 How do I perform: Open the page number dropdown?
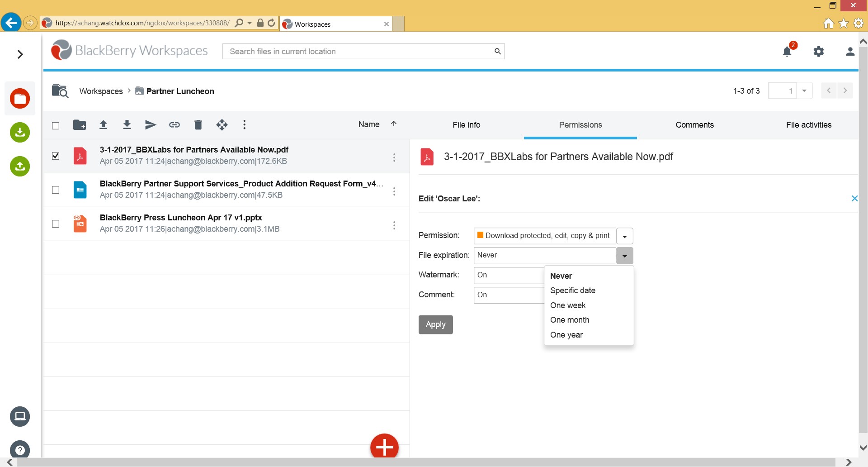click(x=804, y=91)
